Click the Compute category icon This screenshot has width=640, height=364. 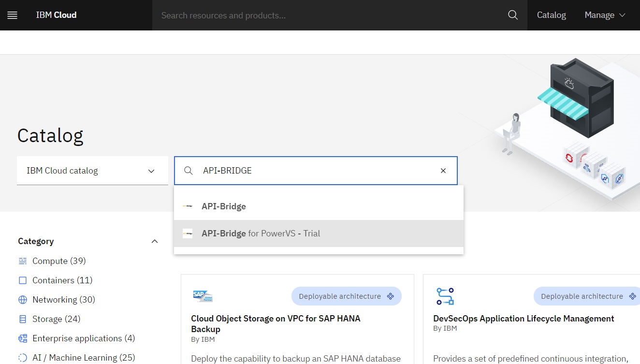23,261
